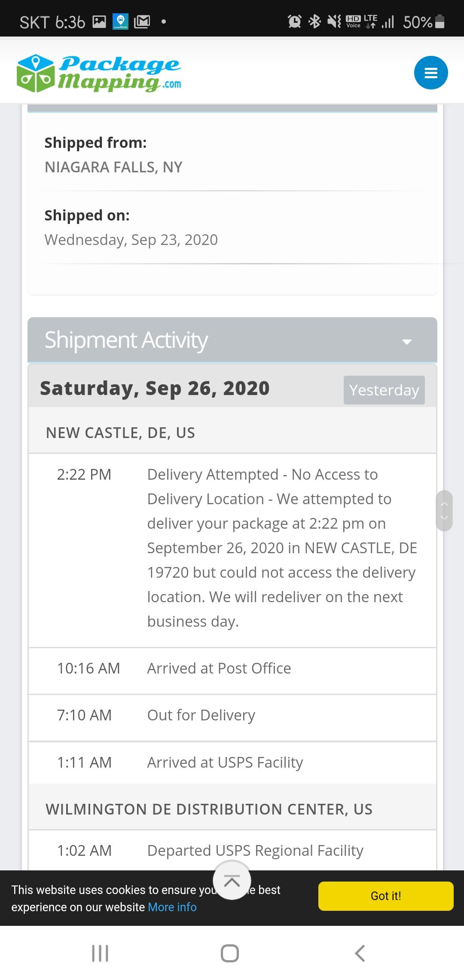Dismiss cookie notice with Got it!
Image resolution: width=464 pixels, height=980 pixels.
(385, 896)
